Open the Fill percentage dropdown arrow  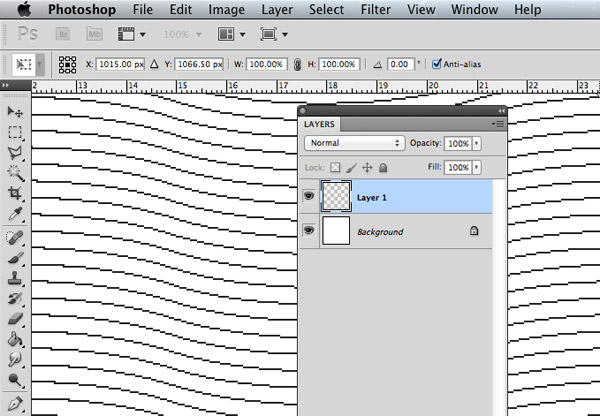(x=477, y=168)
